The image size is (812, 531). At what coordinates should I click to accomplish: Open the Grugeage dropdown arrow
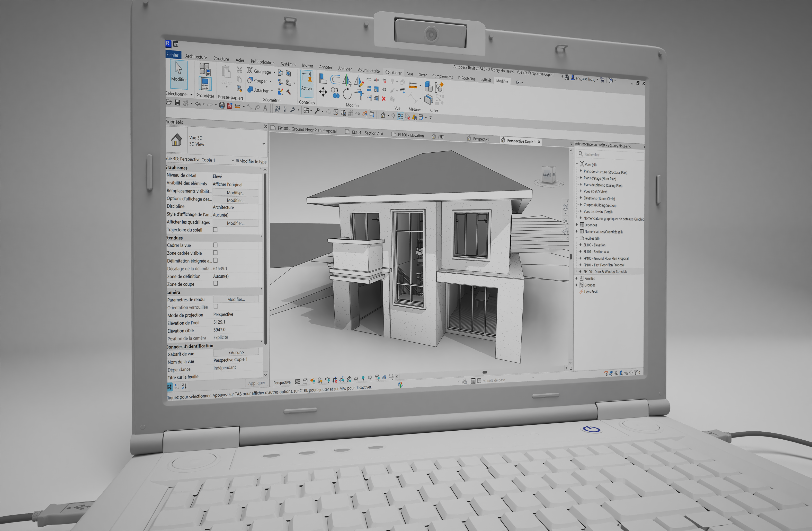point(274,72)
